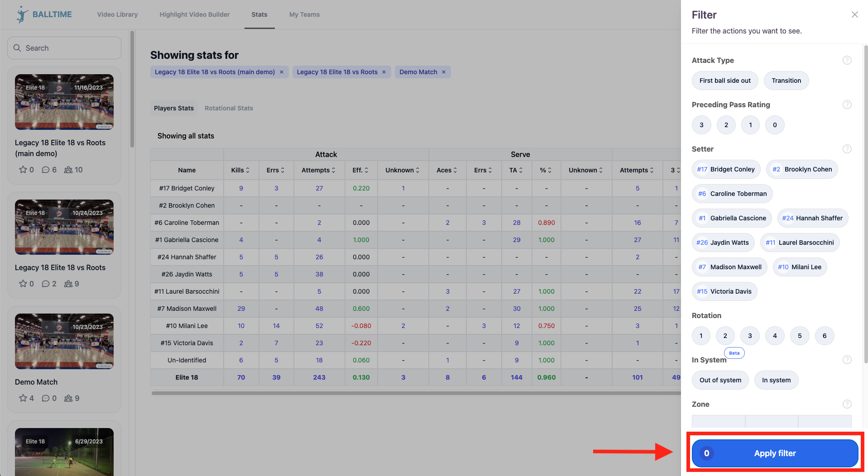Sort table by serve Aces column

point(447,170)
